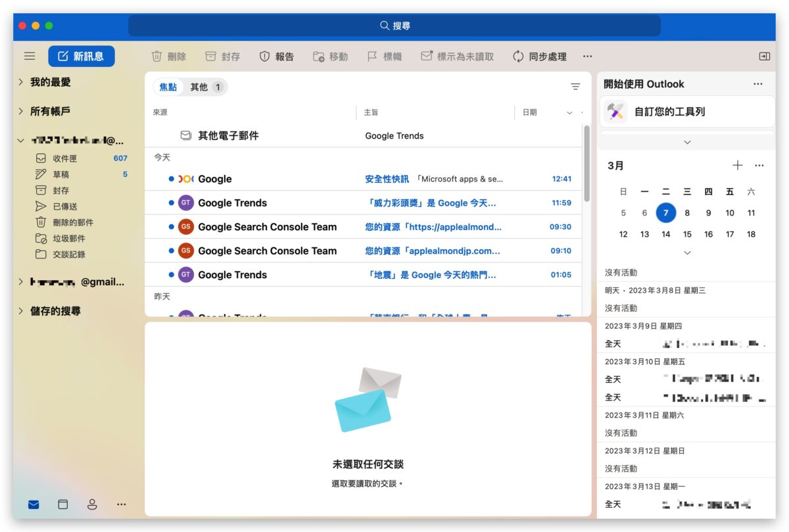The height and width of the screenshot is (532, 789).
Task: Click the 報告 shield toolbar button
Action: click(x=276, y=57)
